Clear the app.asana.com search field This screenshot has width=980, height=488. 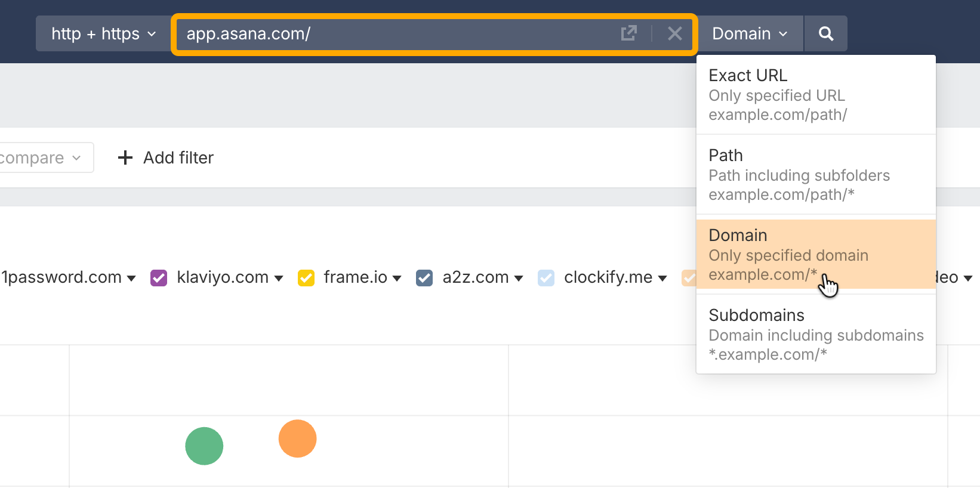pyautogui.click(x=675, y=33)
